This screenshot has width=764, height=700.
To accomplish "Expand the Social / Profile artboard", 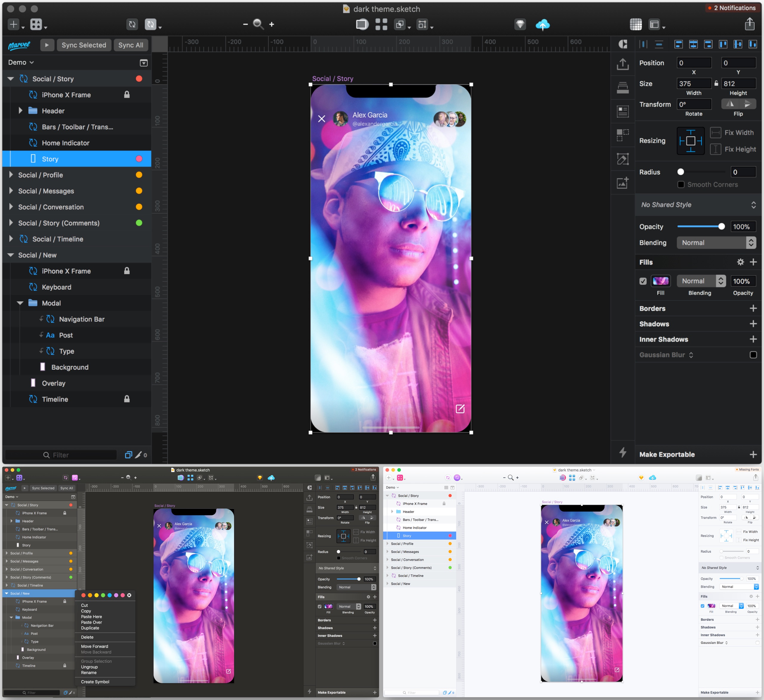I will click(x=11, y=175).
